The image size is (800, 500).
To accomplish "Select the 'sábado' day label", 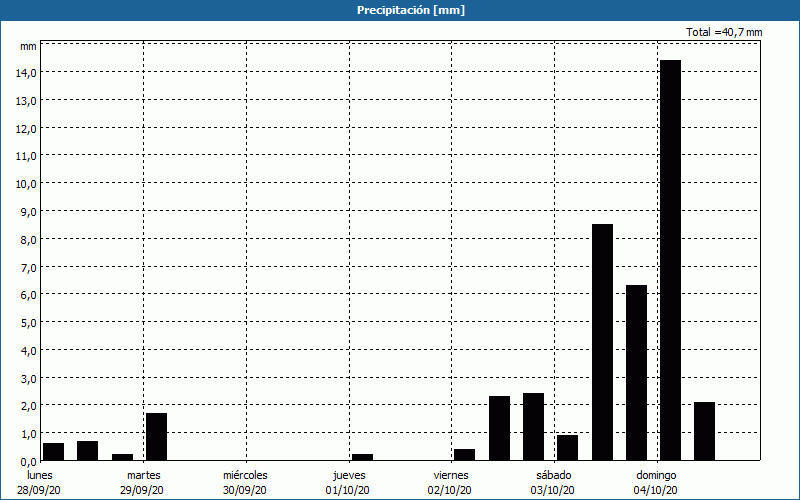I will pyautogui.click(x=554, y=475).
